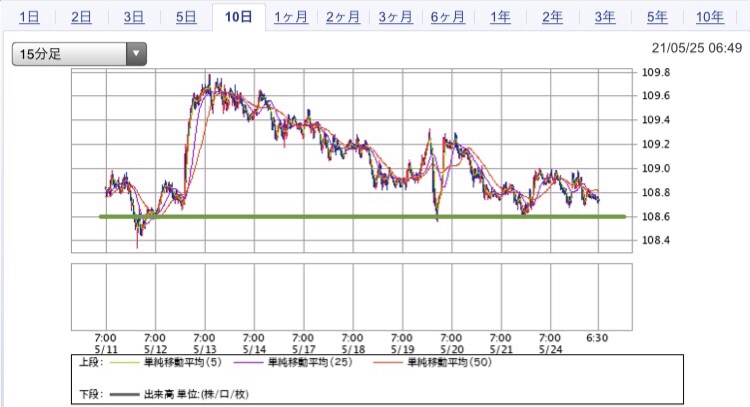Show the 10年 chart range
Image resolution: width=750 pixels, height=407 pixels.
point(709,17)
